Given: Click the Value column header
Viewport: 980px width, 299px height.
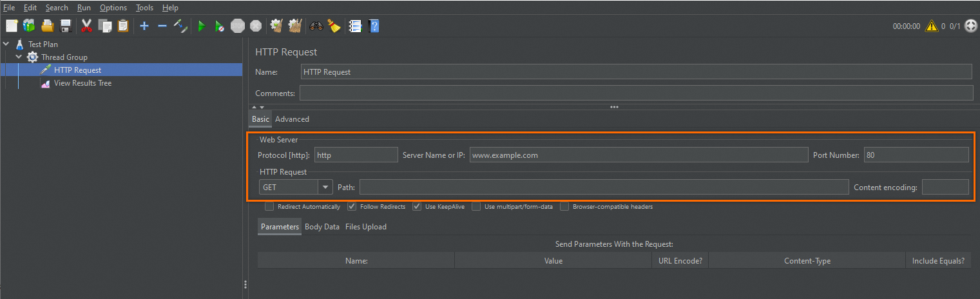Looking at the screenshot, I should 553,261.
